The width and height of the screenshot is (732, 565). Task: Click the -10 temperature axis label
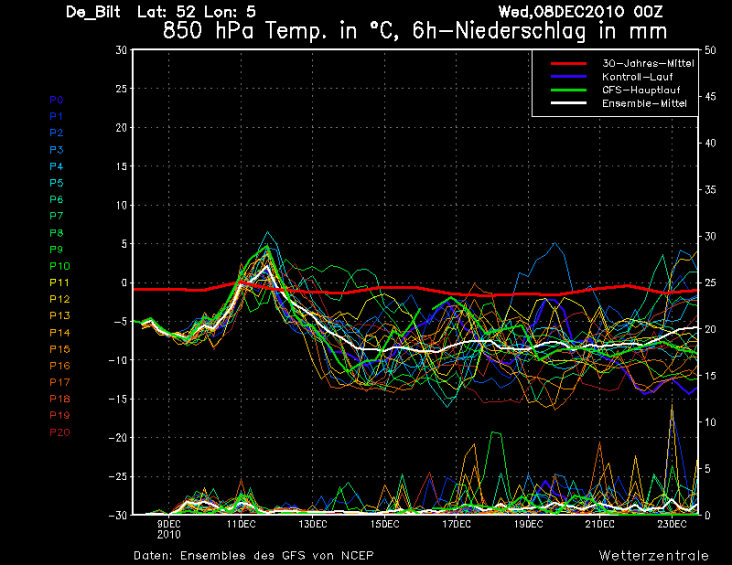click(x=118, y=360)
